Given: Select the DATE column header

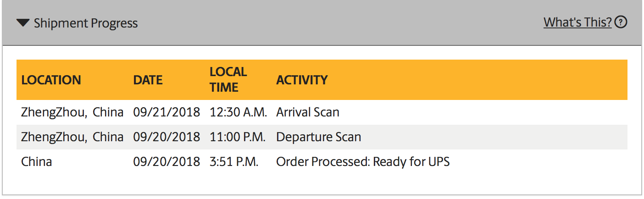Looking at the screenshot, I should click(148, 80).
